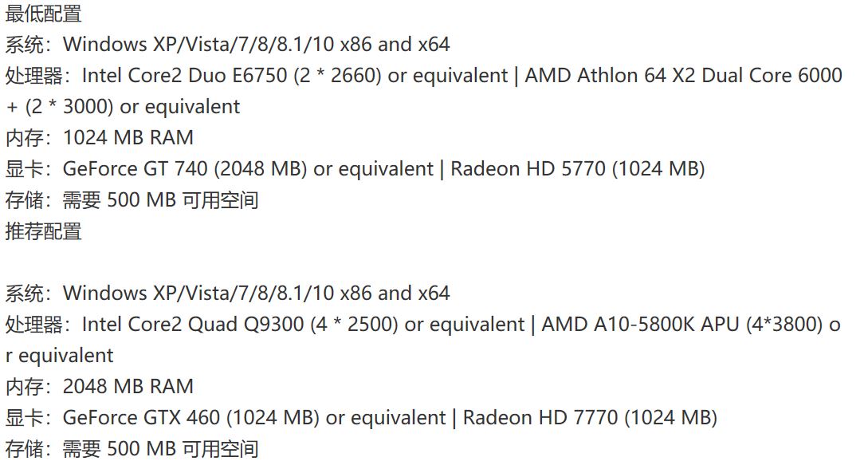Image resolution: width=868 pixels, height=469 pixels.
Task: Click the 推荐配置 heading text
Action: [x=44, y=231]
